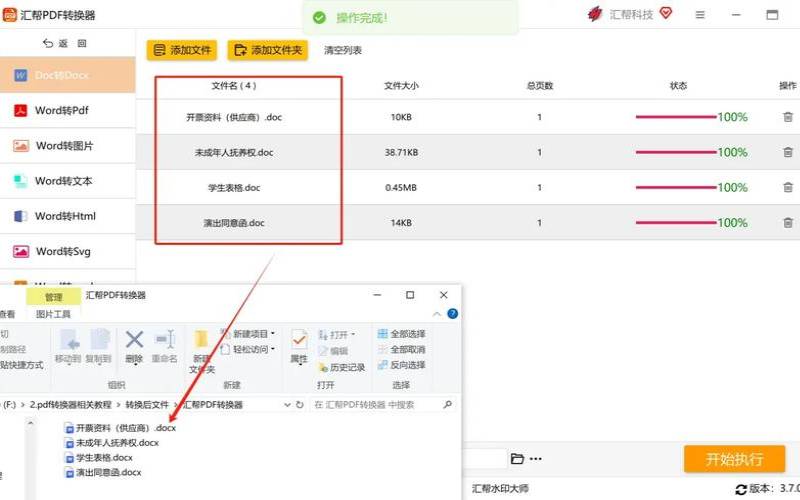The image size is (800, 500).
Task: Open the Word转Pdf conversion option
Action: pos(67,110)
